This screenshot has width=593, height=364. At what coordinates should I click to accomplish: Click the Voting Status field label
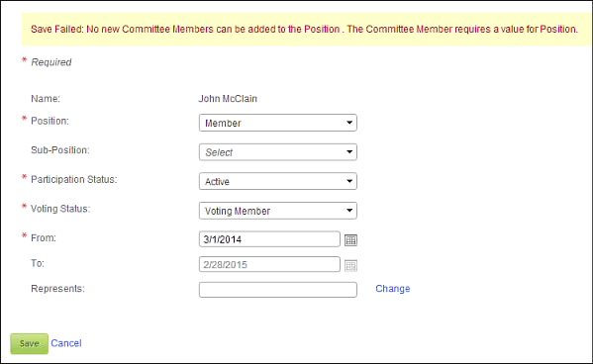click(60, 209)
